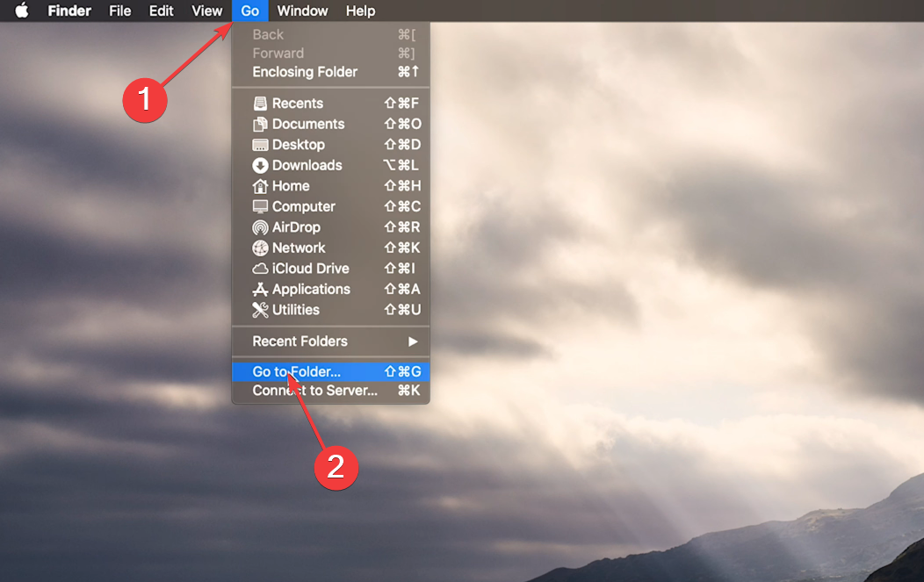Click the Computer display icon

260,206
